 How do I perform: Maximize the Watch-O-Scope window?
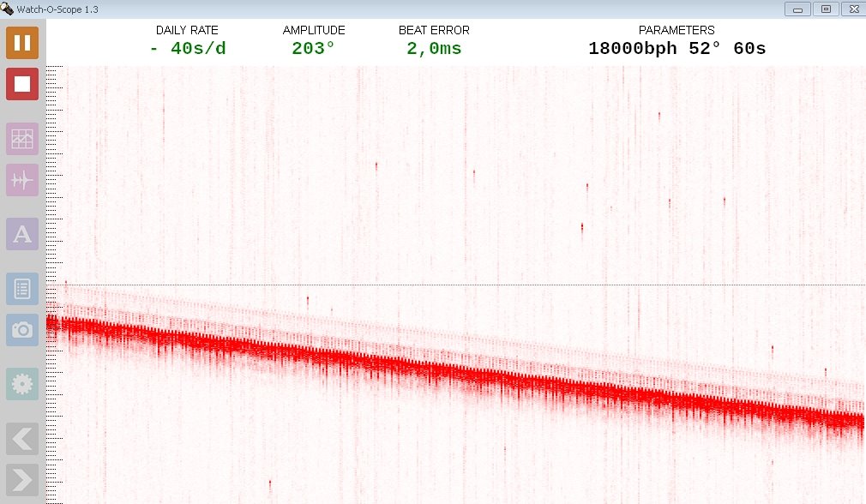(826, 9)
